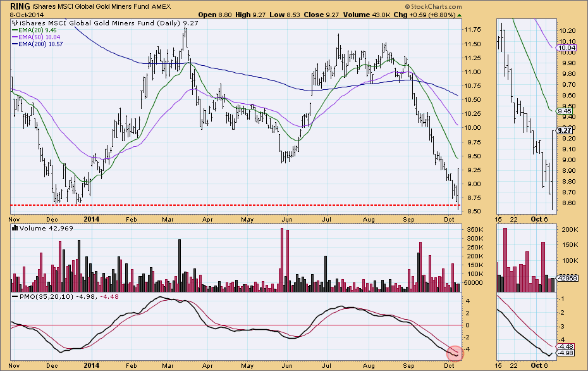Select the purple EMA(50) legend line swatch
Image resolution: width=588 pixels, height=371 pixels.
point(15,37)
